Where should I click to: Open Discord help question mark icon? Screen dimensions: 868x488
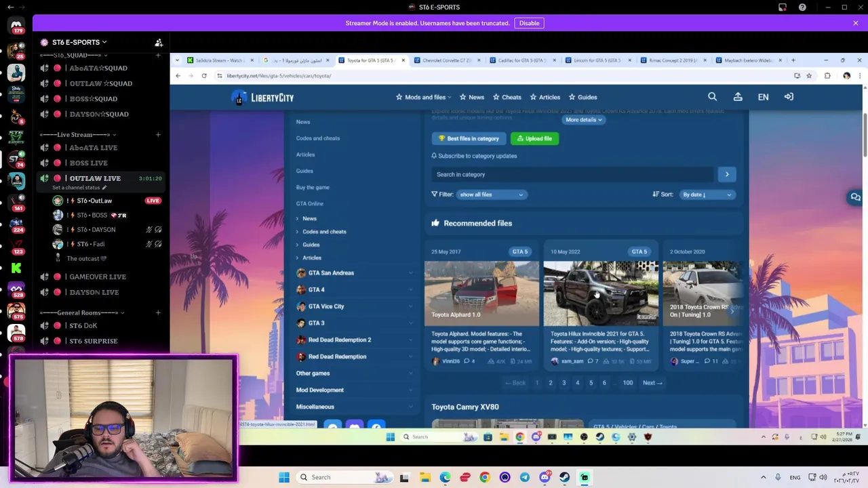802,7
